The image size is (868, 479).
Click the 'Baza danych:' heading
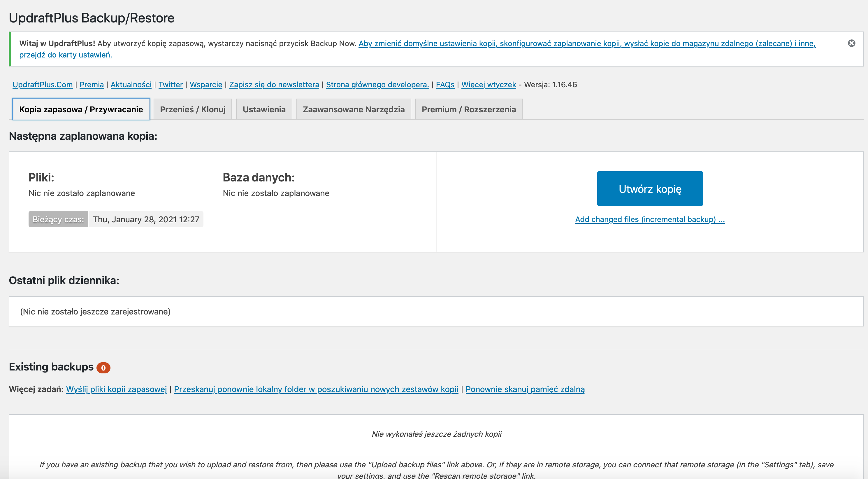click(259, 177)
